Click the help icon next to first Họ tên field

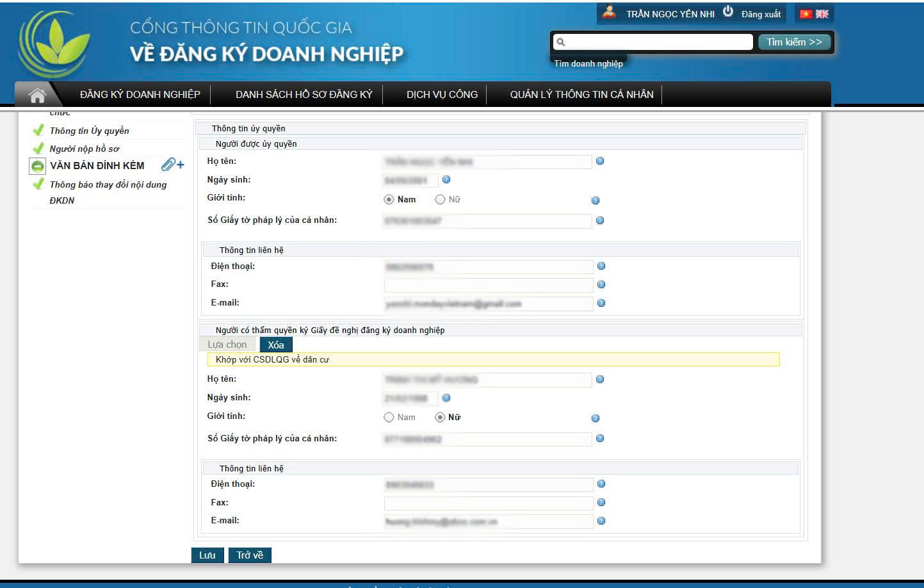[600, 161]
